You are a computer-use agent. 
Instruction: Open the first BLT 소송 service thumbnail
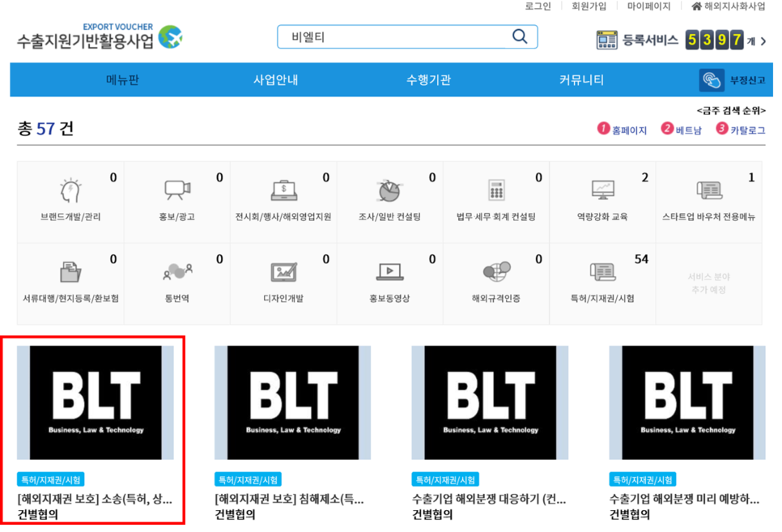tap(96, 402)
